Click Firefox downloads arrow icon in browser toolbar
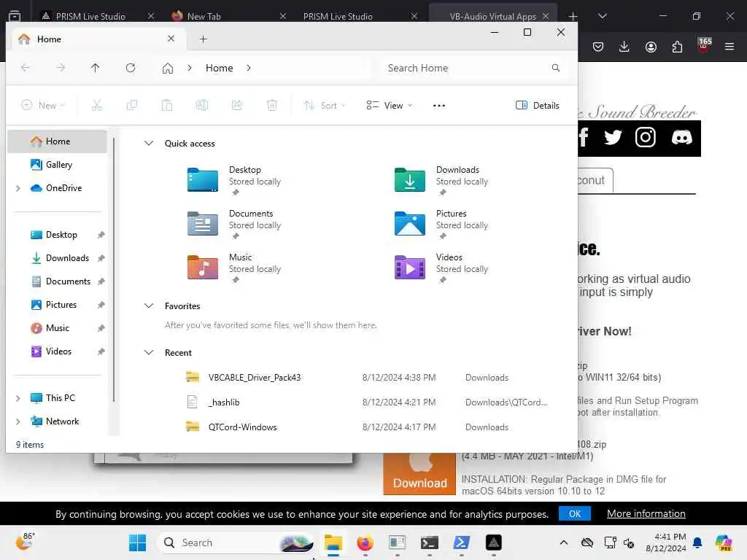The height and width of the screenshot is (560, 747). click(624, 46)
